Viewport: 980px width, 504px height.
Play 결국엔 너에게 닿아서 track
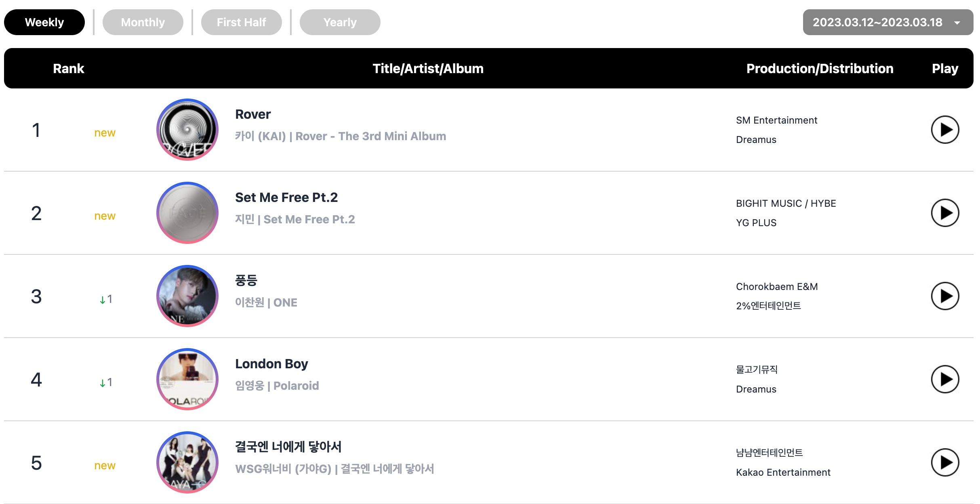pos(945,462)
